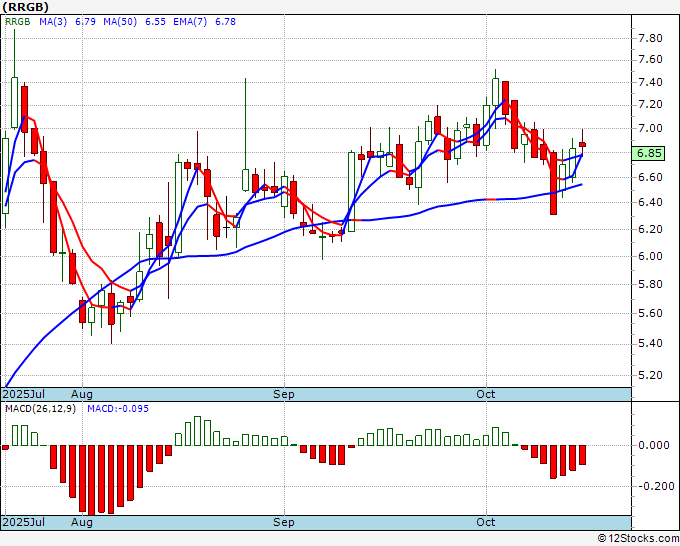
Task: Click the 6.40 price axis label
Action: click(x=651, y=203)
